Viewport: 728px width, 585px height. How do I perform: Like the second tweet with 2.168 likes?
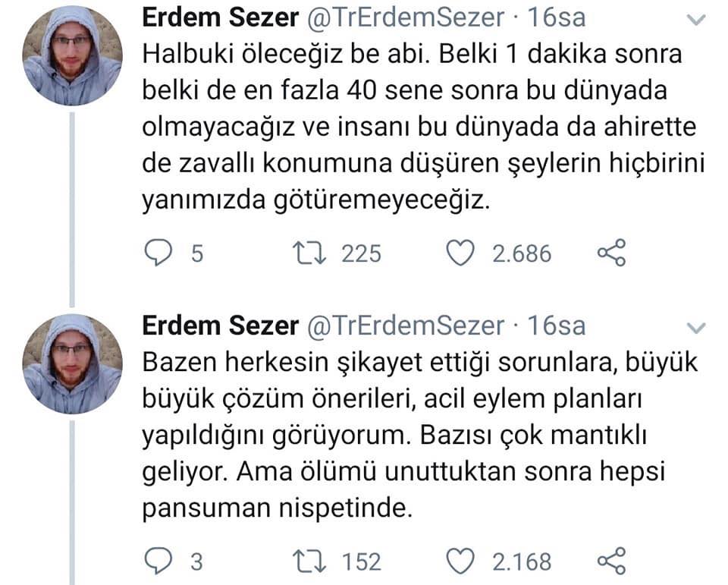[460, 561]
